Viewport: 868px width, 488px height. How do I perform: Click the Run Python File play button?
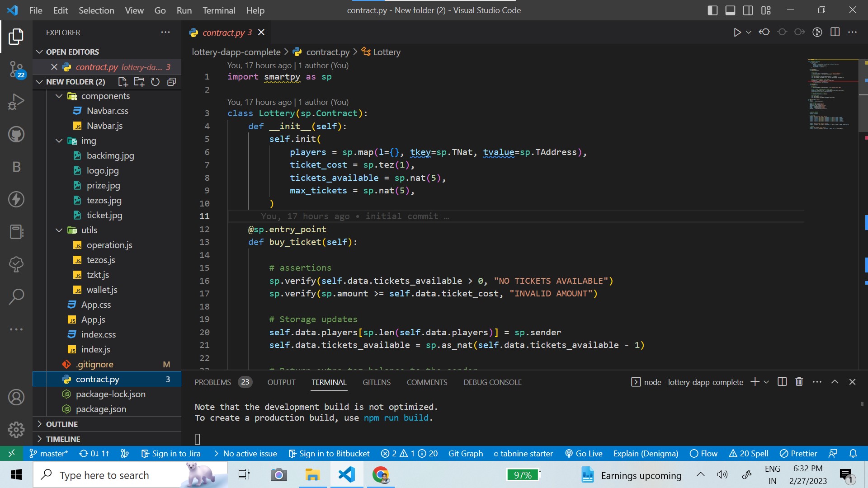pyautogui.click(x=737, y=32)
